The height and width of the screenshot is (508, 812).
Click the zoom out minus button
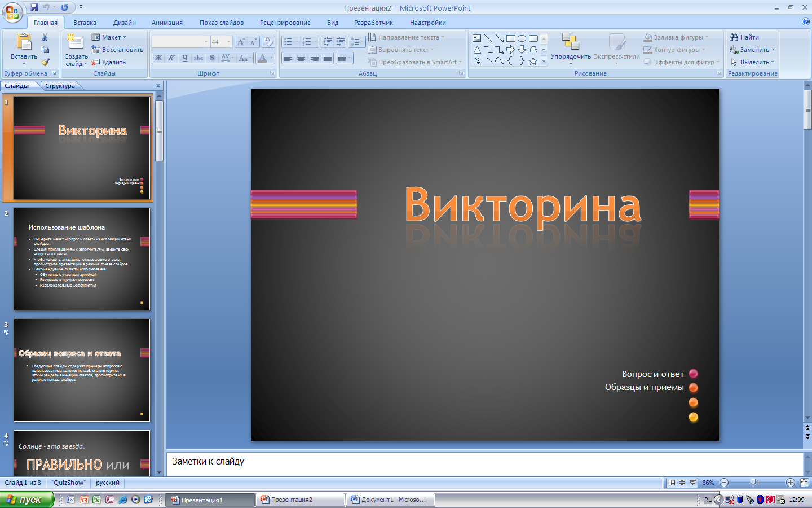725,483
